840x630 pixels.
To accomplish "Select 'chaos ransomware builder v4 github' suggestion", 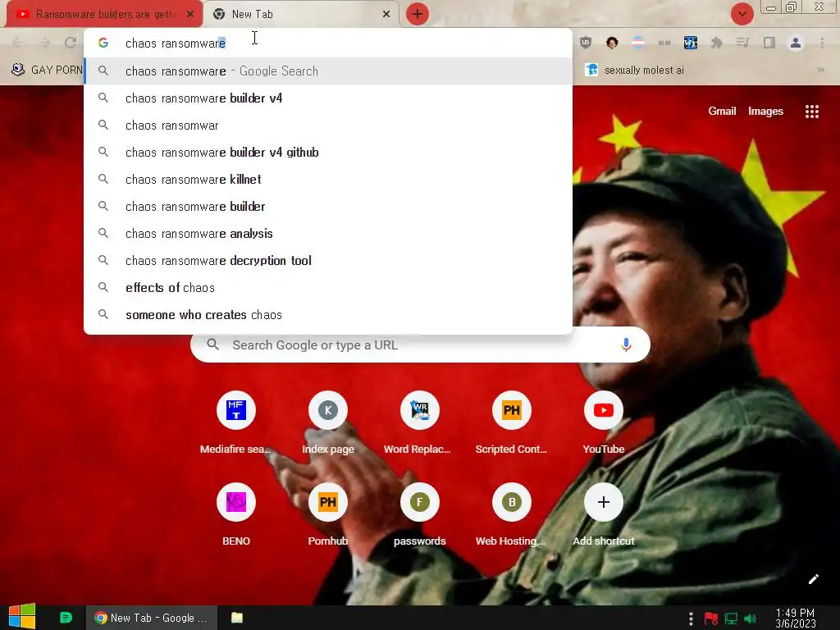I will pyautogui.click(x=328, y=152).
